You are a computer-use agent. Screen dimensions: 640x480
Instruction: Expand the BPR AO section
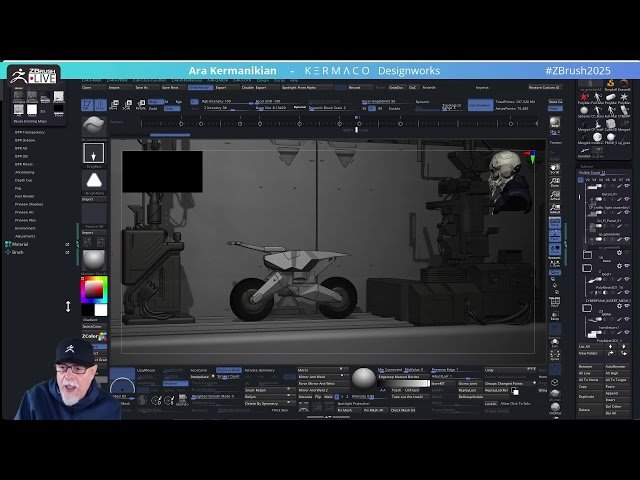(21, 149)
